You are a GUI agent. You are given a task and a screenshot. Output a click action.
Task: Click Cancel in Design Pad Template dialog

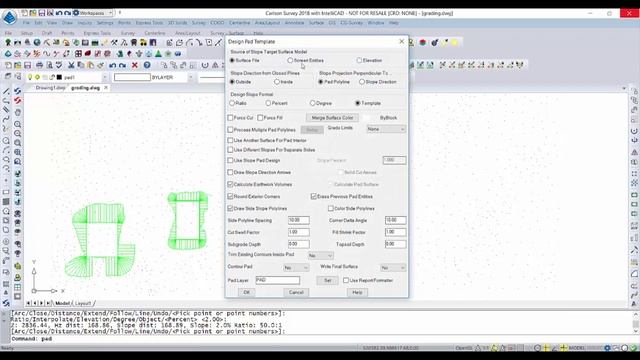[296, 292]
